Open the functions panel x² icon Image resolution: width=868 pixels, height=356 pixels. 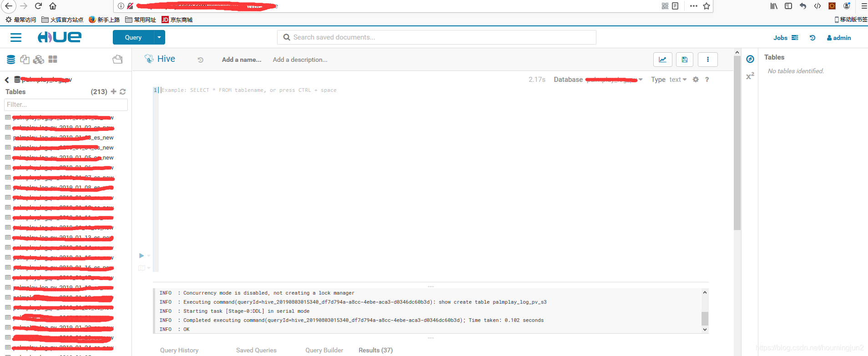[x=750, y=76]
